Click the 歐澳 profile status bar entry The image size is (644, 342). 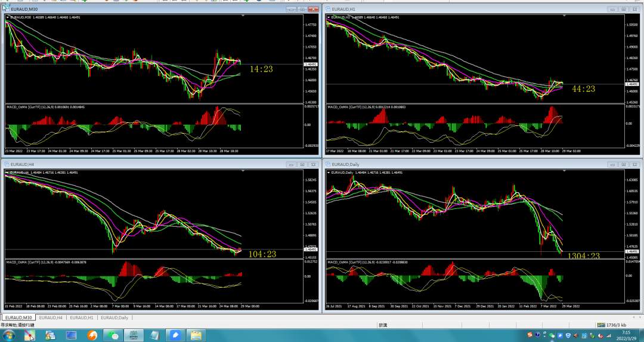(383, 325)
